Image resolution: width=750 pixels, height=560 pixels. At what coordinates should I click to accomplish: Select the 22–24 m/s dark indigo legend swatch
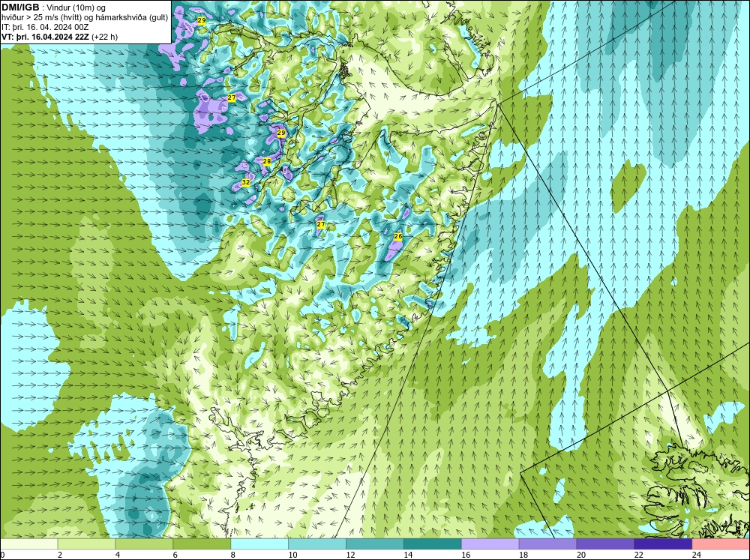point(663,544)
